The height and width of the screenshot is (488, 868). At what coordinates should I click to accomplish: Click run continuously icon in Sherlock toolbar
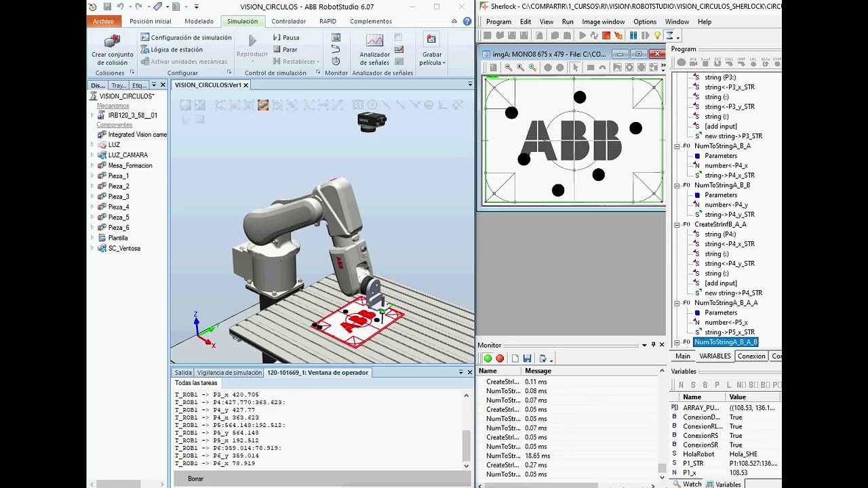point(594,36)
